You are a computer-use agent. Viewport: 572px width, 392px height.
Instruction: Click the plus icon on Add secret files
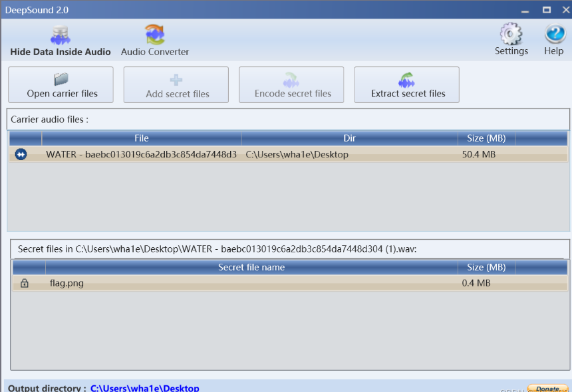(x=176, y=78)
